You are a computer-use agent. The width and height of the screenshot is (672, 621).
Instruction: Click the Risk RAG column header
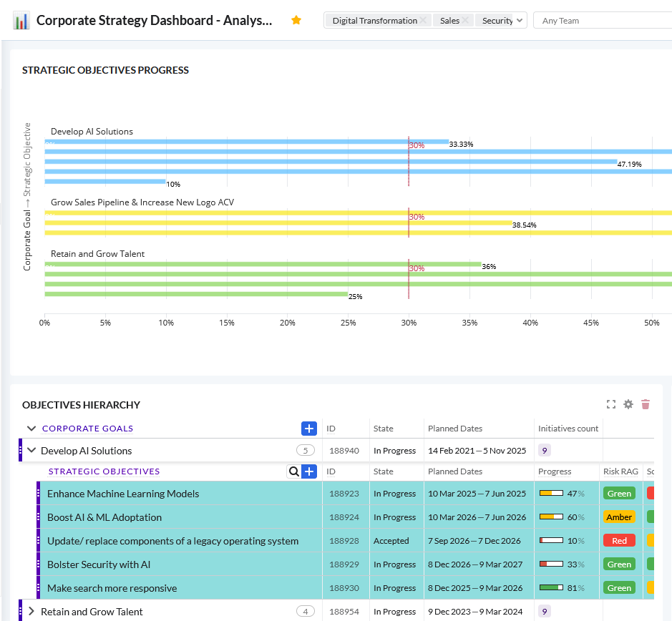tap(620, 471)
